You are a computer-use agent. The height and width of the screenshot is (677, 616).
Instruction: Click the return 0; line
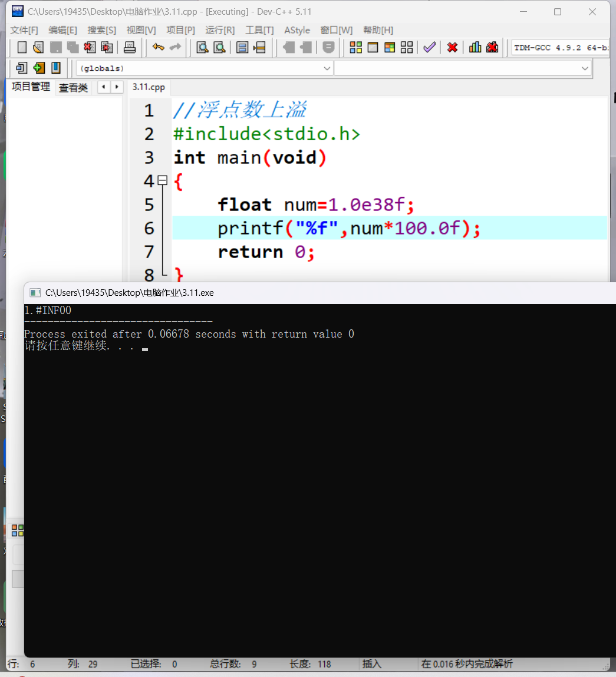[x=266, y=252]
